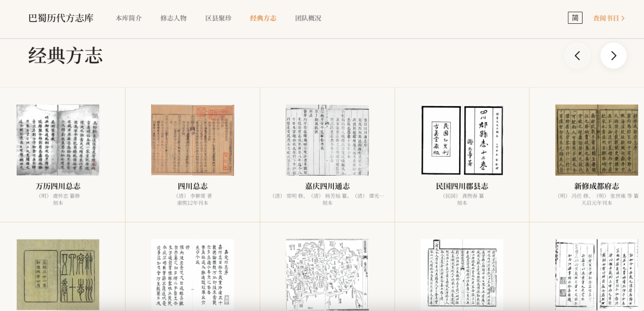Open the 新修成都府志 title
Image resolution: width=644 pixels, height=311 pixels.
pos(597,186)
